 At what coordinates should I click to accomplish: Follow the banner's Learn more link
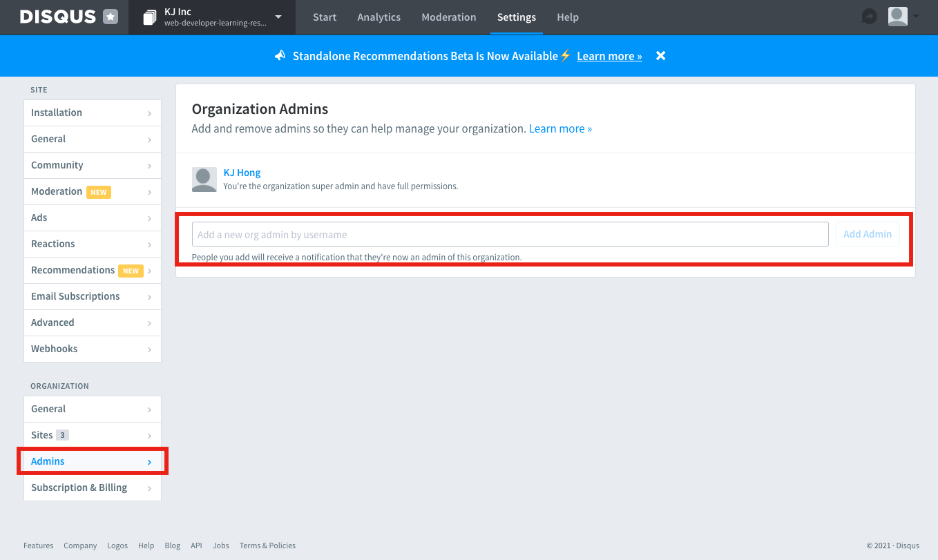(609, 56)
